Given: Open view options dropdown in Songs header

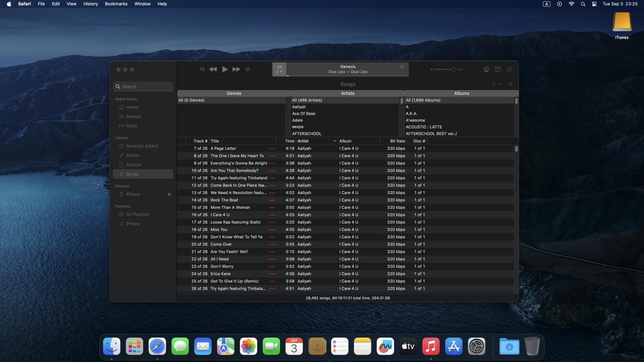Looking at the screenshot, I should pos(496,84).
